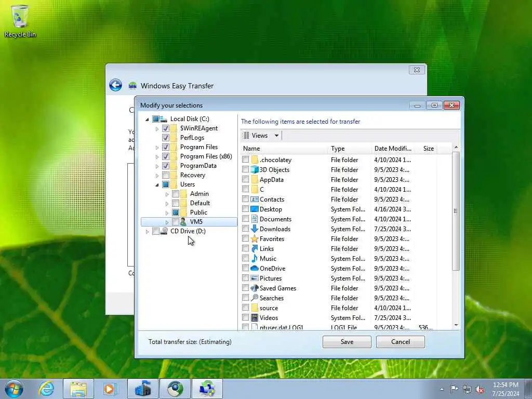This screenshot has height=399, width=532.
Task: Click the muted volume tray icon
Action: pyautogui.click(x=480, y=389)
